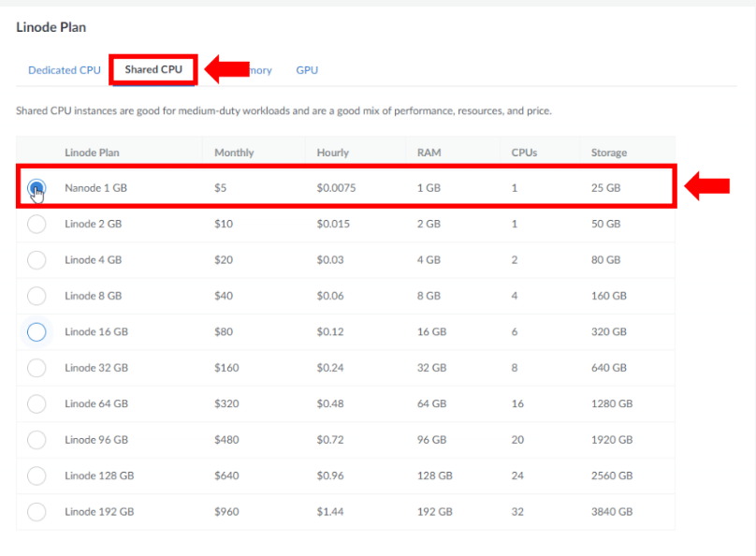Select the Linode 64 GB radio button
Image resolution: width=756 pixels, height=556 pixels.
pyautogui.click(x=36, y=404)
